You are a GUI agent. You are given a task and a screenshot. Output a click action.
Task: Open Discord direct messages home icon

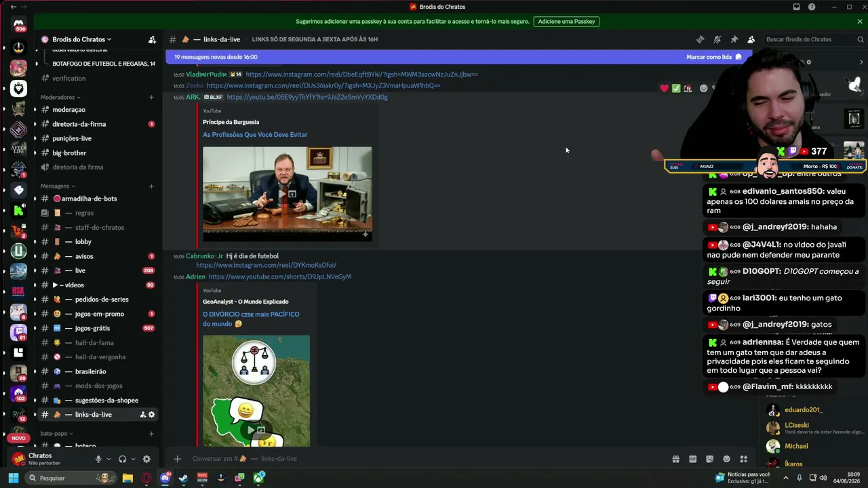click(x=19, y=23)
